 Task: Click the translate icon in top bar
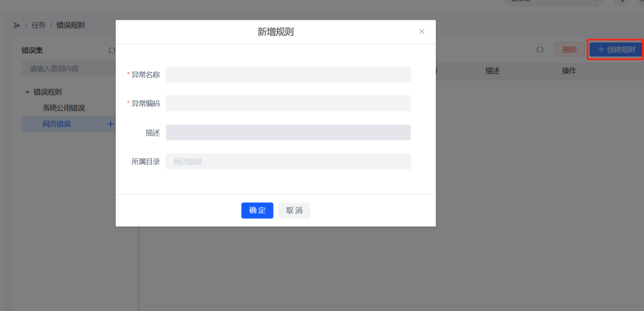[621, 2]
